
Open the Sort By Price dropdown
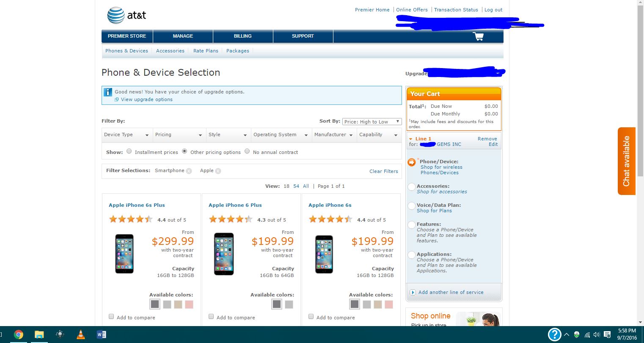point(372,121)
